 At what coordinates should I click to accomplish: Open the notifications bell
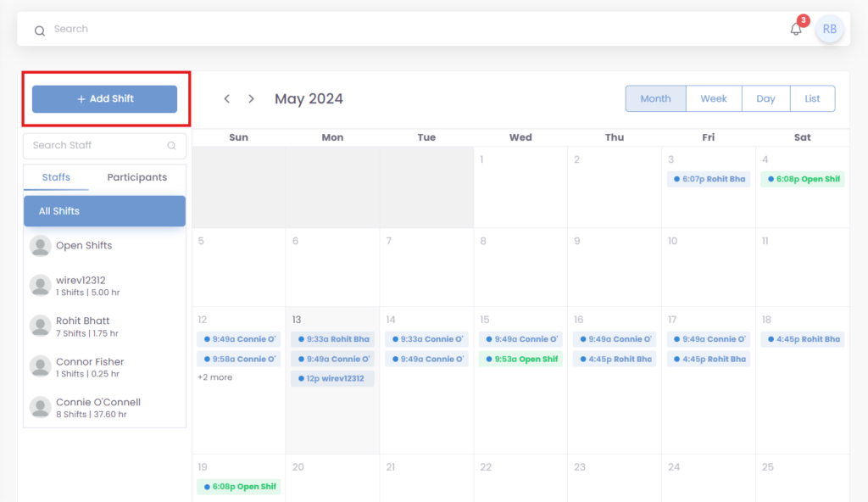[x=795, y=28]
